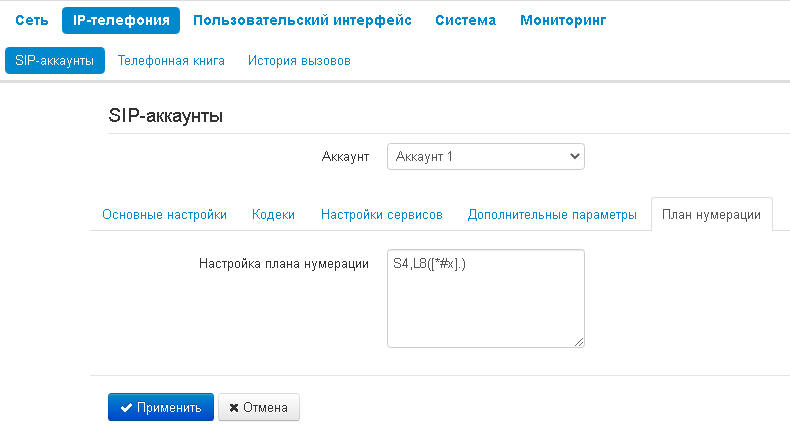Open the Дополнительные параметры tab
Viewport: 790px width, 427px height.
pos(552,215)
